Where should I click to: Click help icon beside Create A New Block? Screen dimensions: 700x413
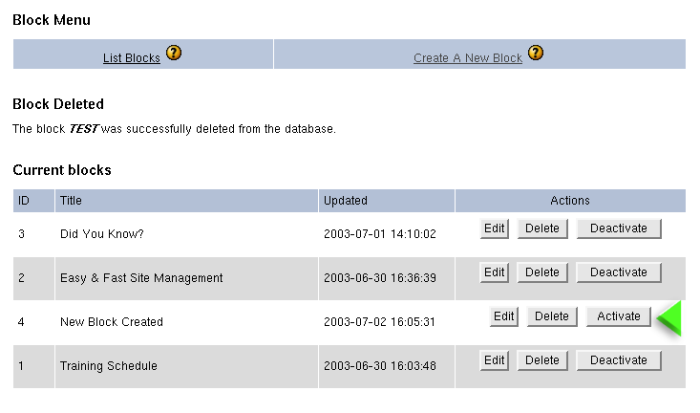[536, 54]
